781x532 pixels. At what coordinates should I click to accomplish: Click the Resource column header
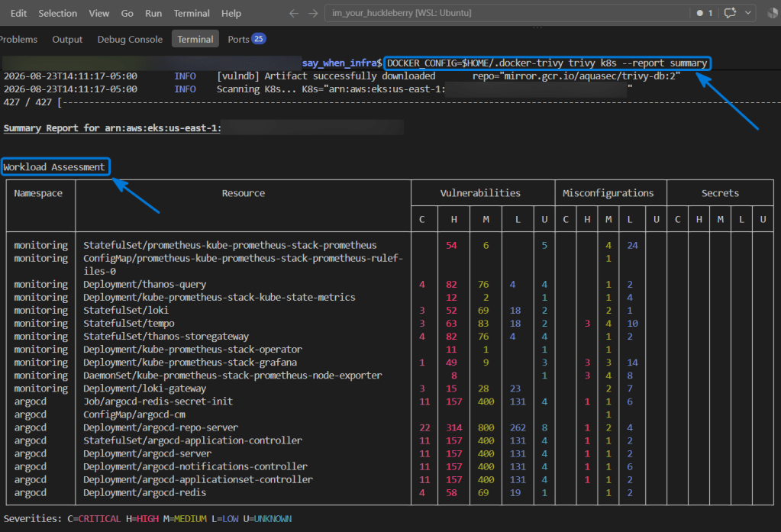(x=244, y=193)
